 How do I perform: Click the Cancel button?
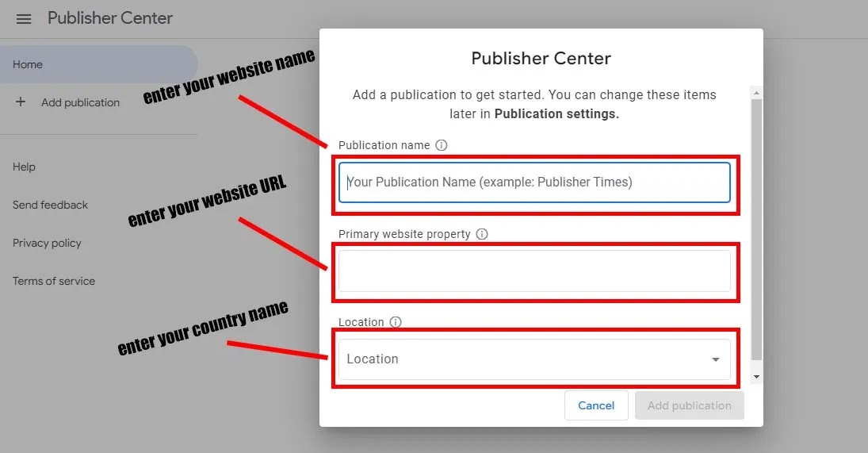coord(596,405)
